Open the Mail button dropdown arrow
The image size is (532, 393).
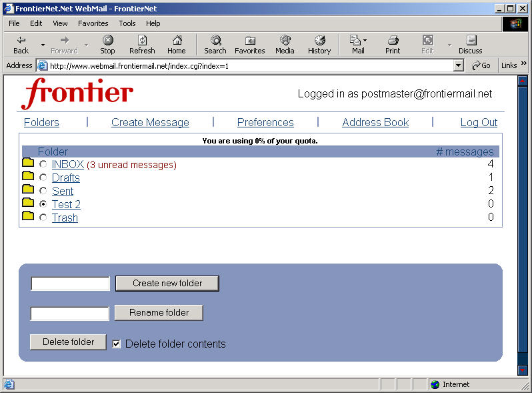pos(365,40)
